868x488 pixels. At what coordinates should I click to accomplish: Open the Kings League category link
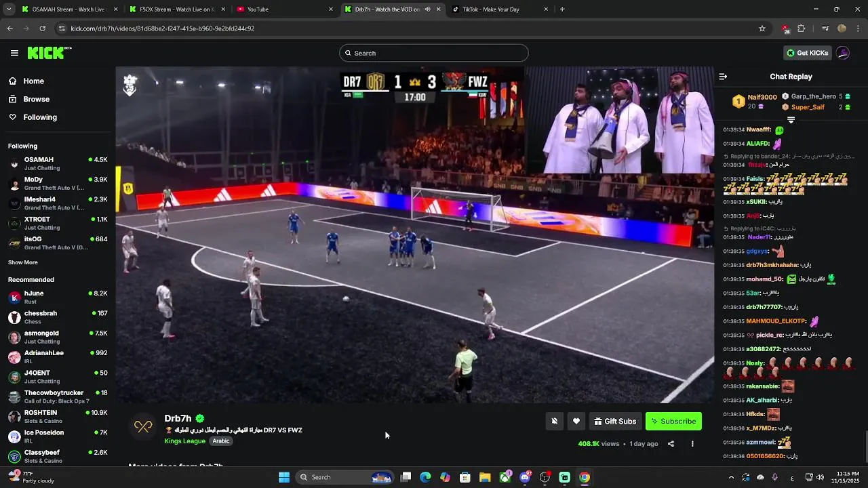pyautogui.click(x=184, y=441)
